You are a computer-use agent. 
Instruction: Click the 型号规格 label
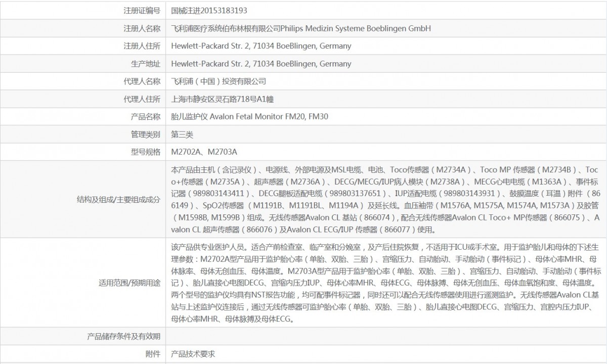click(x=145, y=152)
